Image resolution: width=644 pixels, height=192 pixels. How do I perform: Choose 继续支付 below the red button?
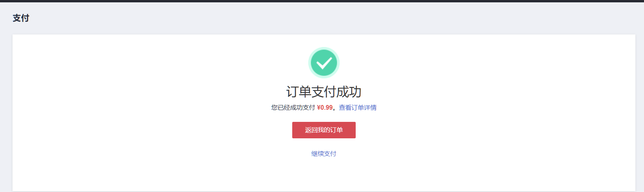click(x=324, y=154)
